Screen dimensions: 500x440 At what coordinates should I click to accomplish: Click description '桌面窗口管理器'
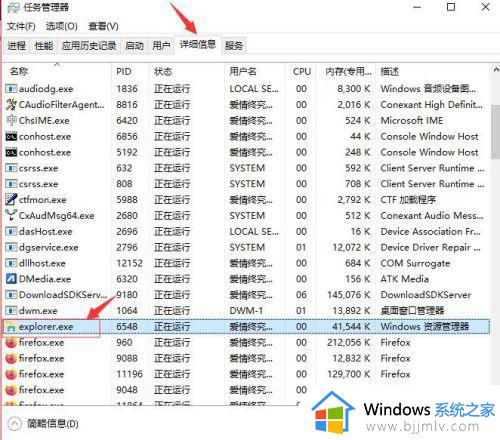click(x=412, y=311)
